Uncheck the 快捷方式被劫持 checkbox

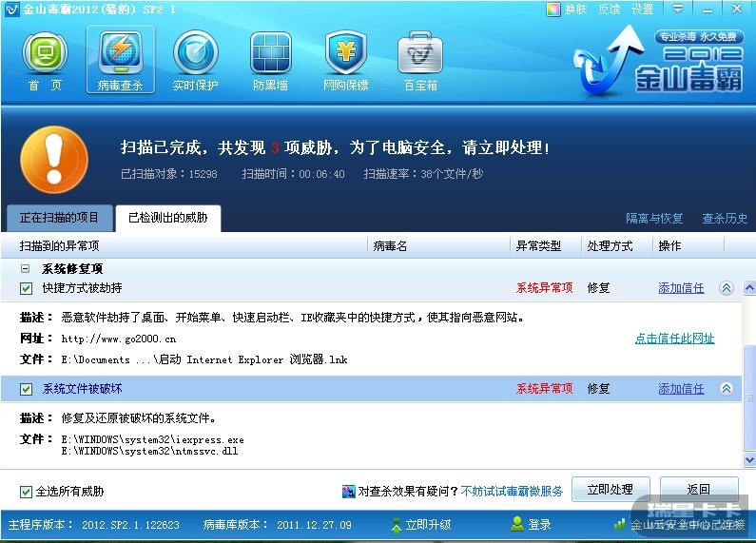26,288
